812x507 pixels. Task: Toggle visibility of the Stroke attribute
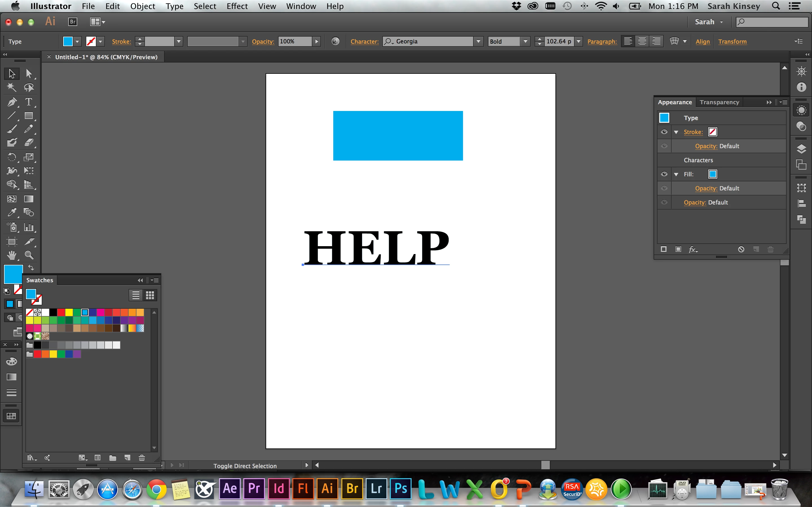pyautogui.click(x=664, y=132)
